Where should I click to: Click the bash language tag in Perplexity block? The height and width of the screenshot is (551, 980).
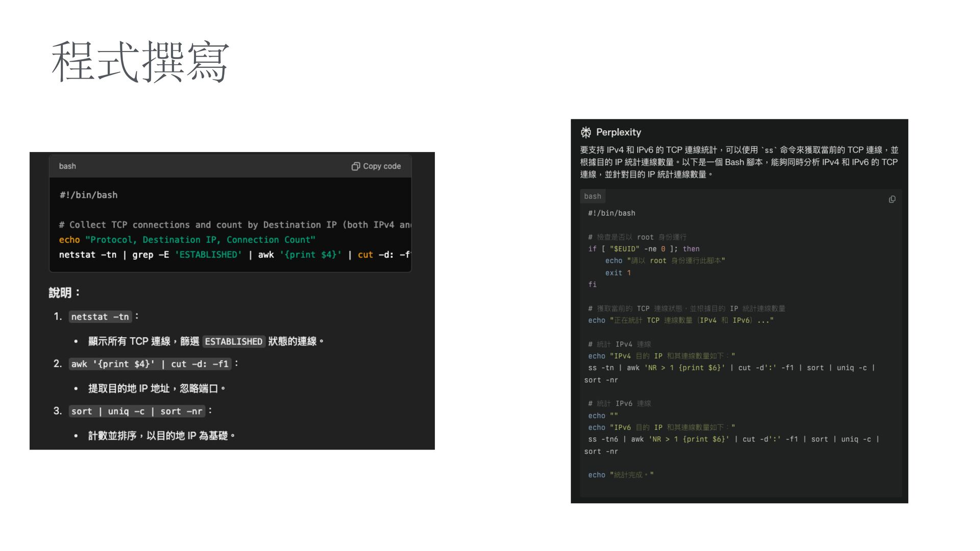[592, 196]
